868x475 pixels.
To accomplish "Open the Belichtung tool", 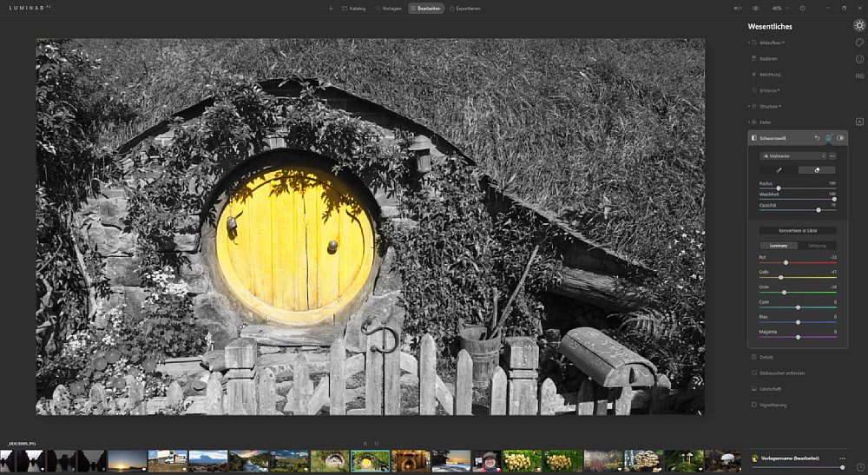I will [770, 74].
